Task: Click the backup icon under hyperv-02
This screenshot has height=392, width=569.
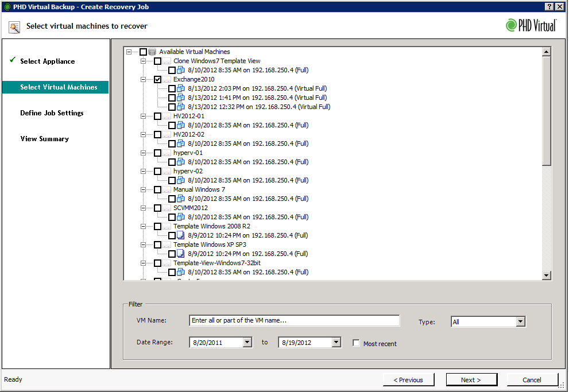Action: point(180,180)
